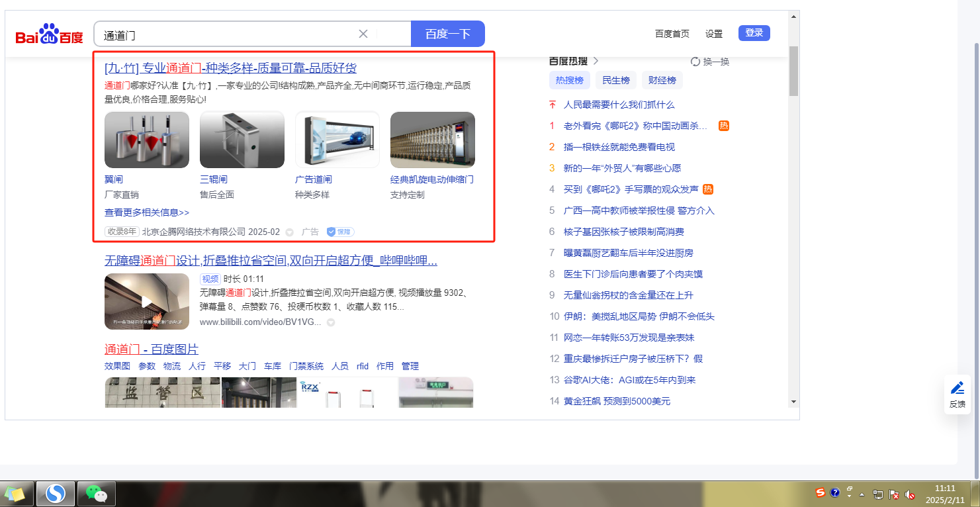The width and height of the screenshot is (980, 507).
Task: Play the bilibili video thumbnail
Action: point(147,302)
